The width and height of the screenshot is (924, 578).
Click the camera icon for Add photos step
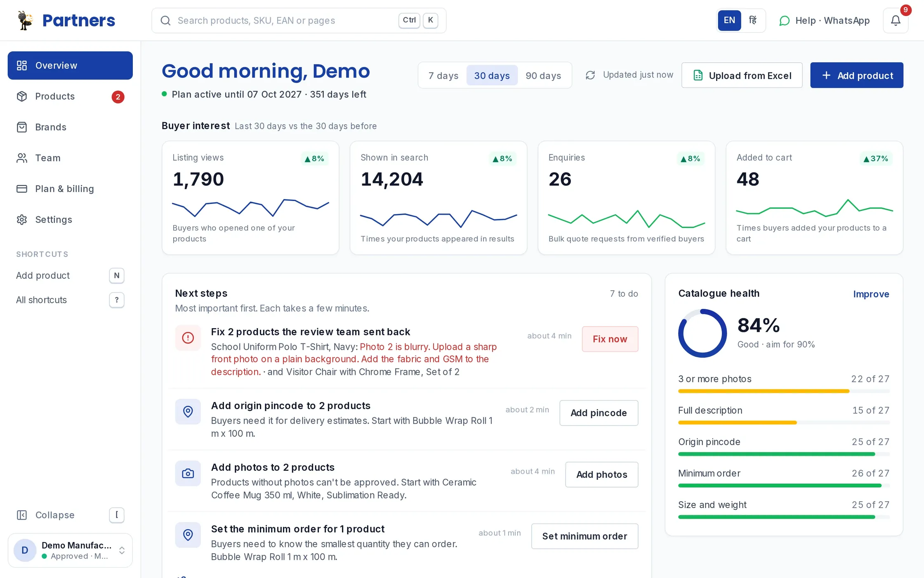pos(188,473)
